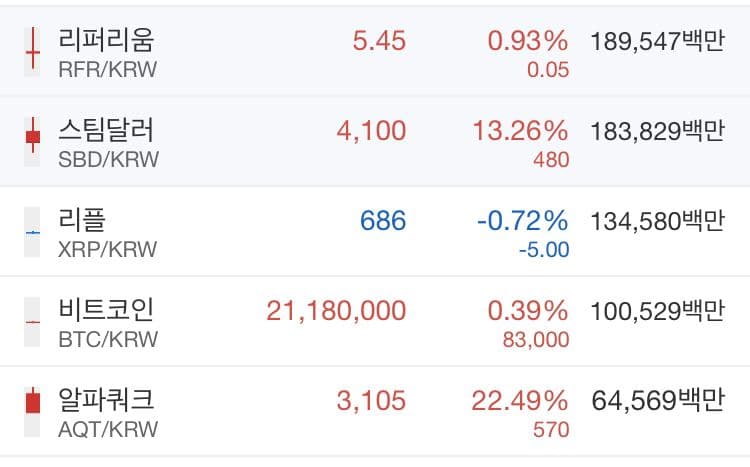Click the Steem Dollar price 4,100
The height and width of the screenshot is (467, 750).
pyautogui.click(x=372, y=131)
